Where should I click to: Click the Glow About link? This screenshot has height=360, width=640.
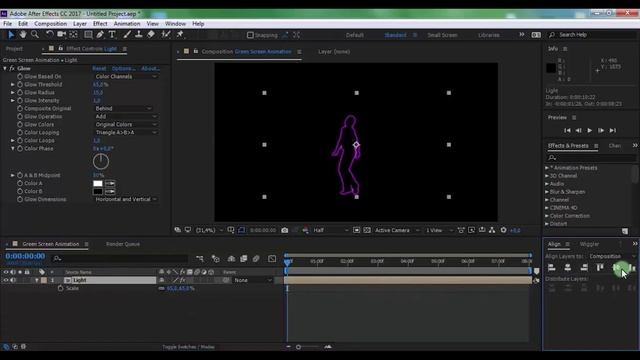pos(150,69)
